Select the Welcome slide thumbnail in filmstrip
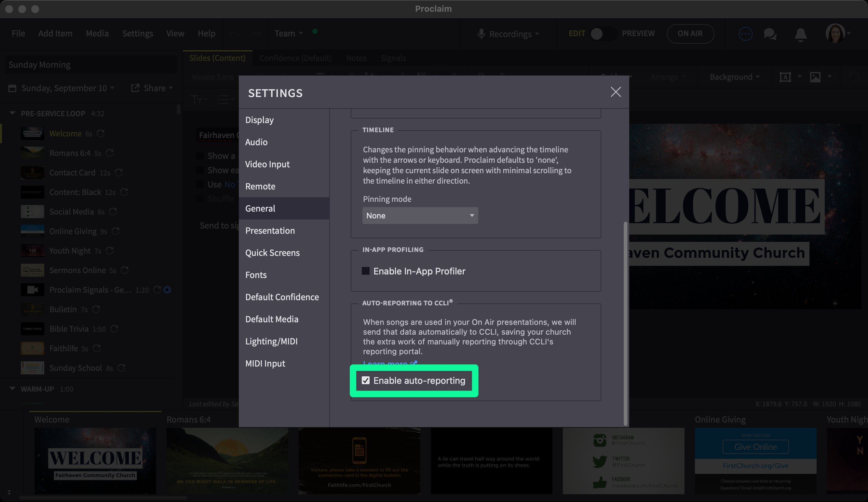868x502 pixels. coord(95,461)
